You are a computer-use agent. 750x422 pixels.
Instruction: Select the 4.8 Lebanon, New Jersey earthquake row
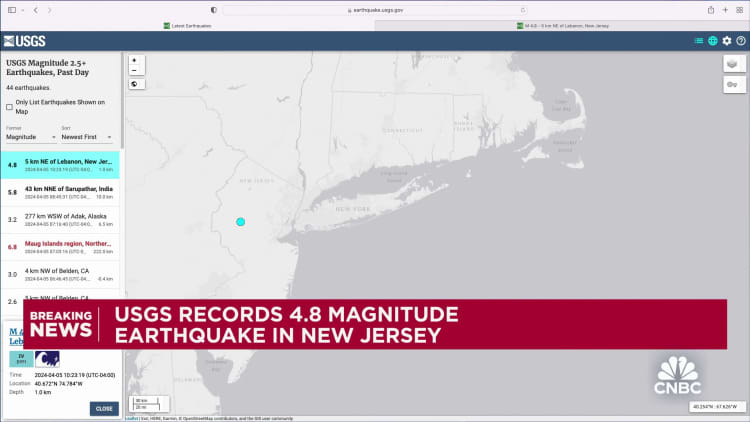click(x=60, y=165)
